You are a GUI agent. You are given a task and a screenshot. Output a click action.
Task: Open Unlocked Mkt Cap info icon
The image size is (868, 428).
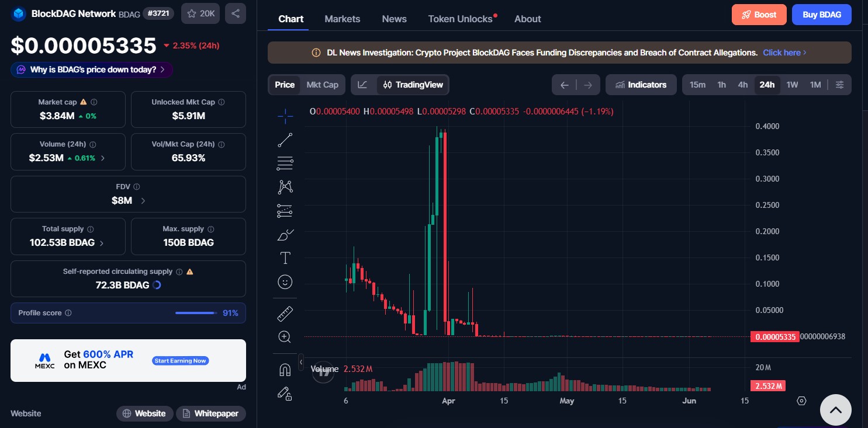pyautogui.click(x=221, y=102)
